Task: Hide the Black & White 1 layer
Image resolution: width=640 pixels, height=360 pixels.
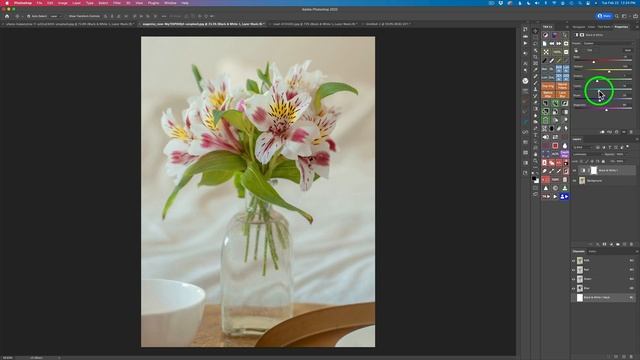Action: pyautogui.click(x=574, y=171)
